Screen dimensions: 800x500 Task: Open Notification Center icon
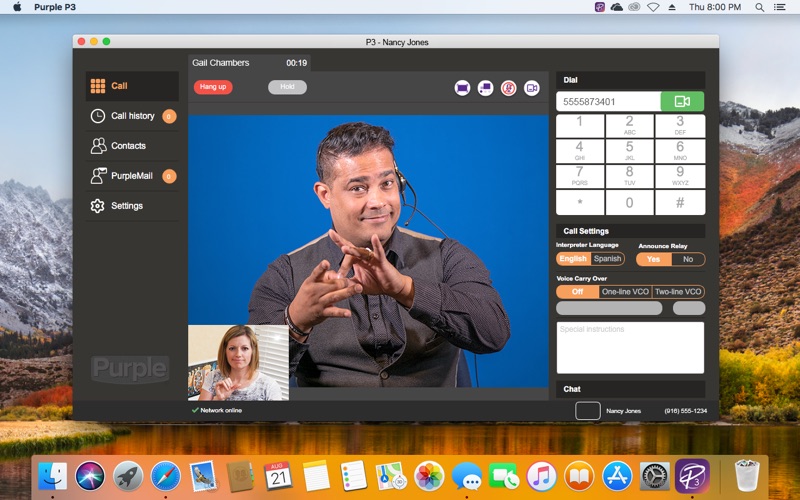(x=780, y=7)
